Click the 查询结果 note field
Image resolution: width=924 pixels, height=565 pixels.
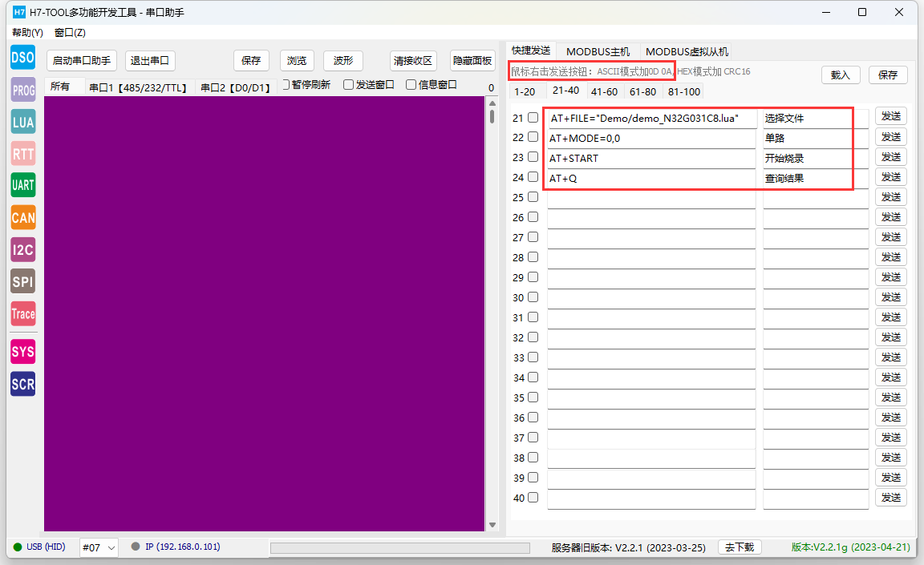click(816, 179)
